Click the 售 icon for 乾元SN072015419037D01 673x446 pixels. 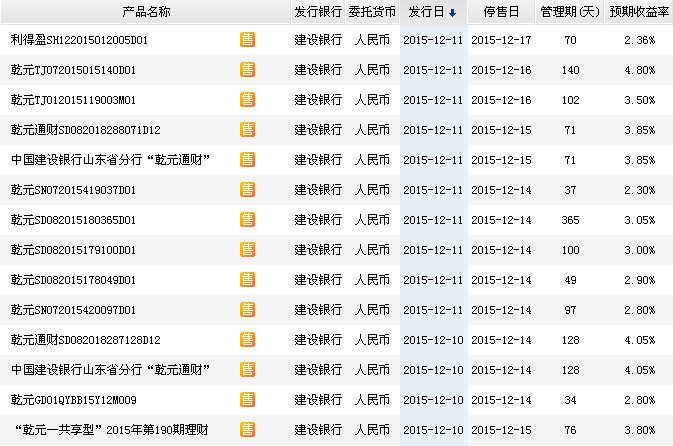(x=247, y=190)
